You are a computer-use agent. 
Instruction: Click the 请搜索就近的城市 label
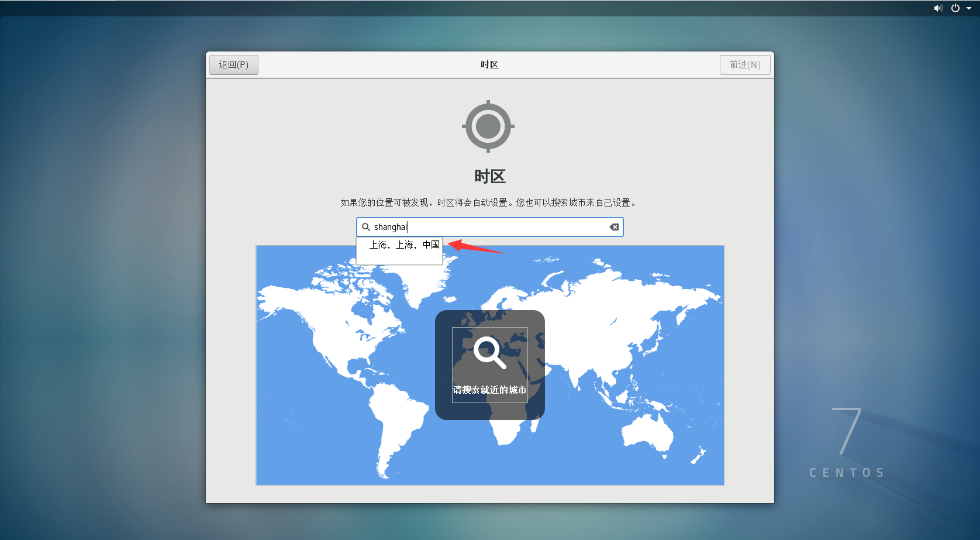coord(489,390)
